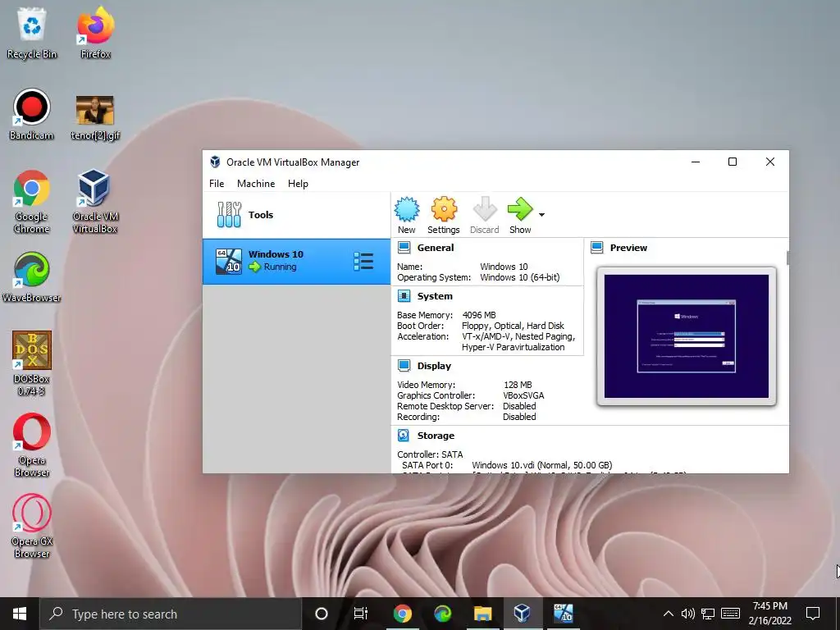Switch to Windows 10 VM taskbar button
Viewport: 840px width, 630px height.
563,614
